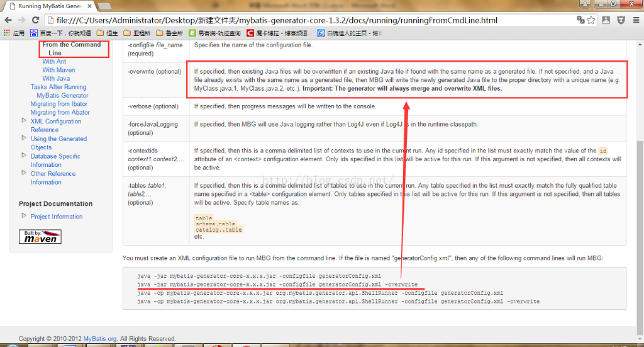644x347 pixels.
Task: Go back to the previous page
Action: click(8, 20)
